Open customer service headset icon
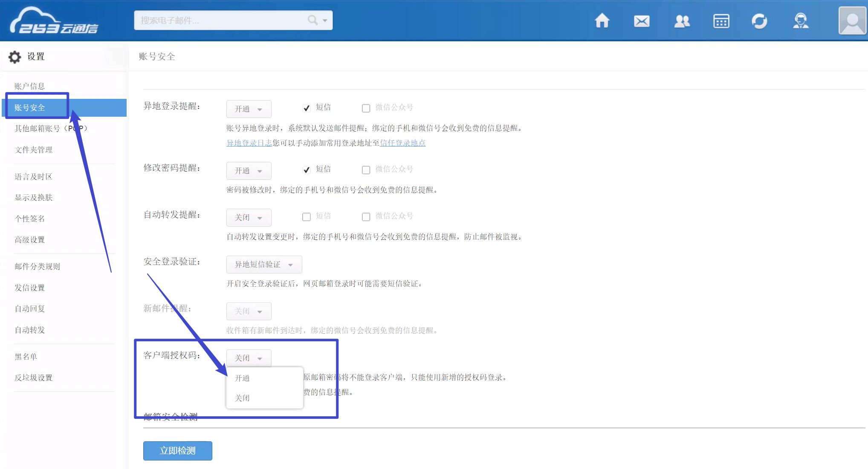Image resolution: width=868 pixels, height=469 pixels. [801, 21]
